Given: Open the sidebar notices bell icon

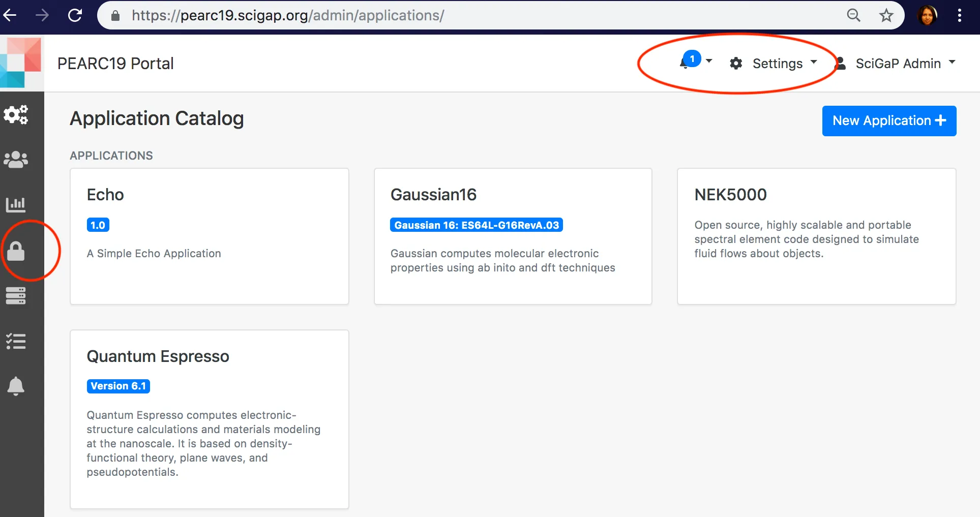Looking at the screenshot, I should pos(16,386).
